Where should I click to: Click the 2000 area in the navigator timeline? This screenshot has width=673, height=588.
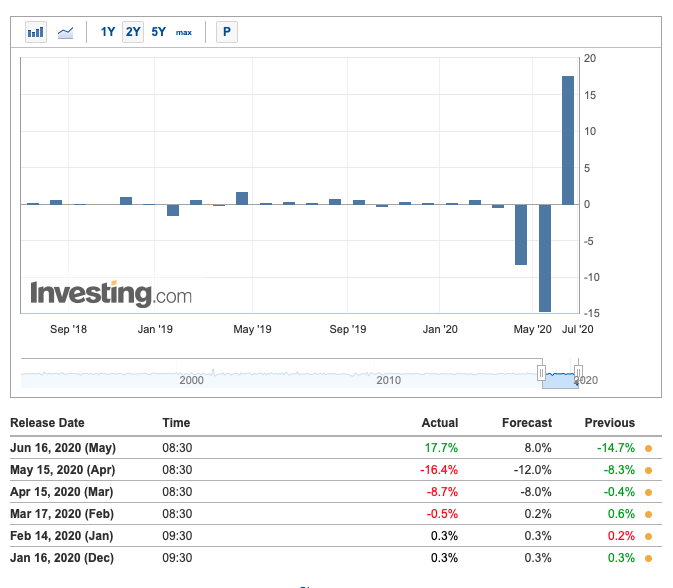click(x=191, y=379)
